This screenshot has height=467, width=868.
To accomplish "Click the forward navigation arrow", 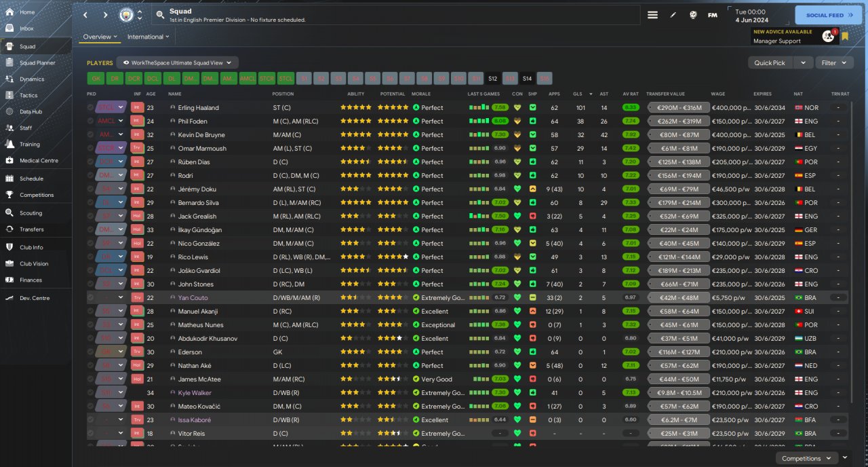I will click(105, 15).
